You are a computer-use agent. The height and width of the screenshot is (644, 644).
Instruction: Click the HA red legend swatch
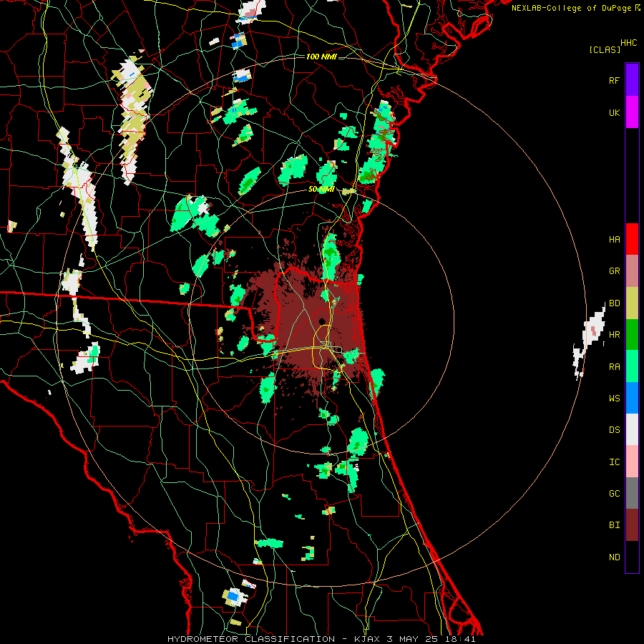(x=632, y=239)
